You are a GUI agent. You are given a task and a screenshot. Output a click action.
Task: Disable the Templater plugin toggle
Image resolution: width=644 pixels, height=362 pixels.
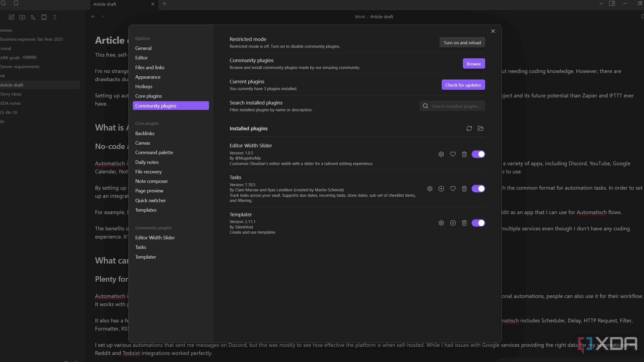coord(478,223)
